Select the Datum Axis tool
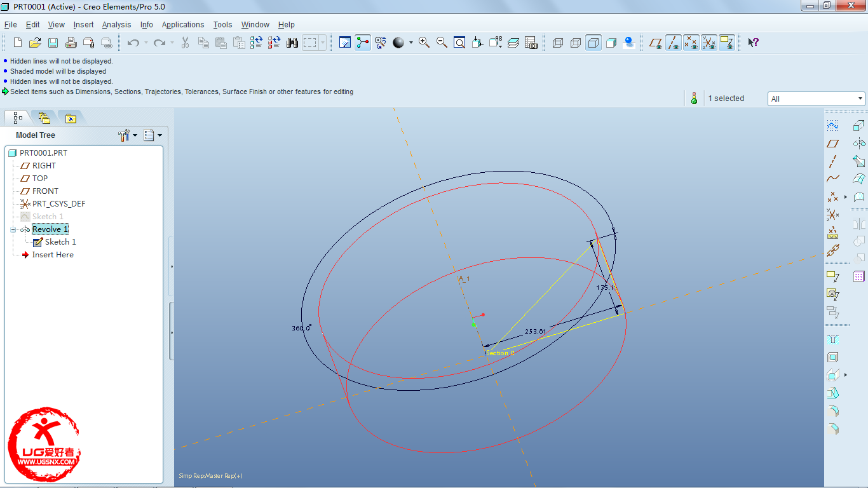 pyautogui.click(x=833, y=161)
